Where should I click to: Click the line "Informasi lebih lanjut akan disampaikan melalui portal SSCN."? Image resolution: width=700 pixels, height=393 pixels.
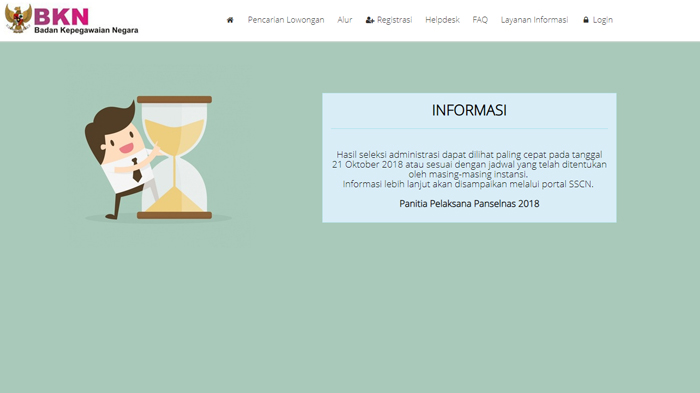tap(468, 184)
